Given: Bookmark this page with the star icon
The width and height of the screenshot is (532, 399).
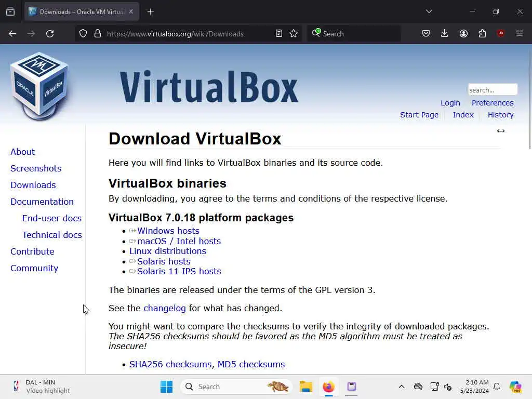Looking at the screenshot, I should tap(294, 34).
